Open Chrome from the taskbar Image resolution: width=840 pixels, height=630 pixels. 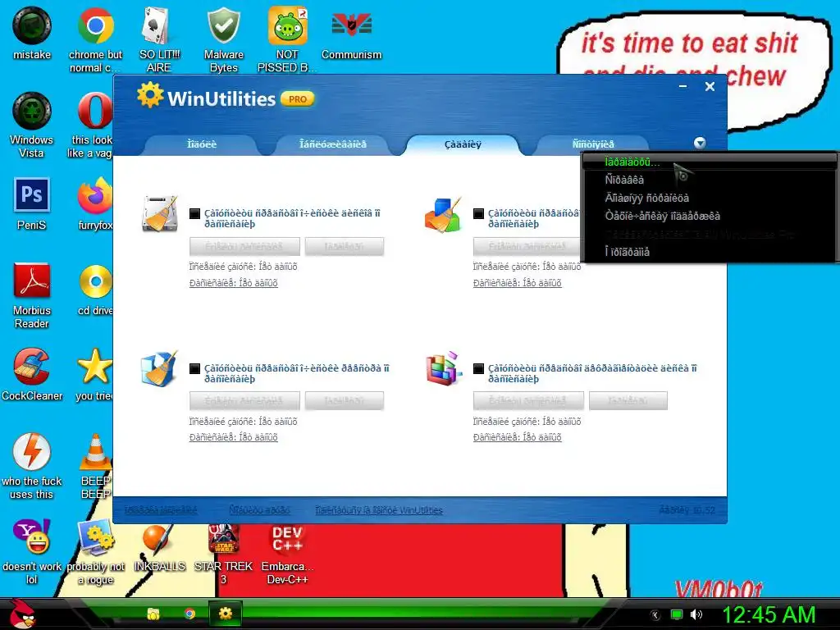point(189,614)
